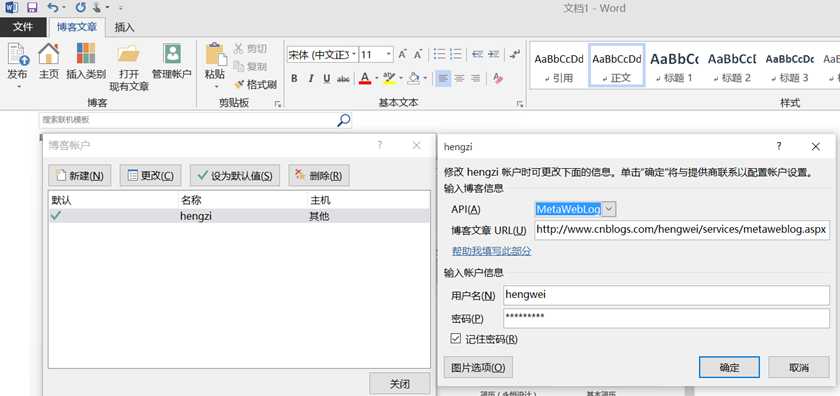
Task: Click Set as Default (设为默认值)
Action: coord(235,176)
